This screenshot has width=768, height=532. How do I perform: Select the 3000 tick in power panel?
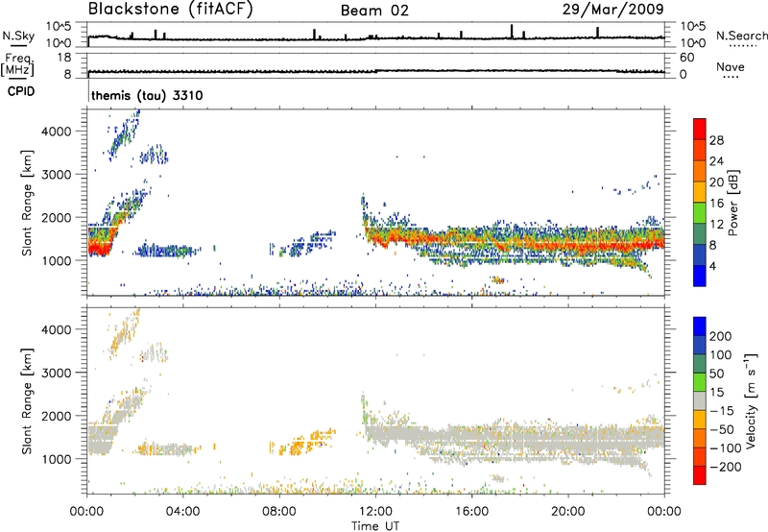[x=57, y=175]
